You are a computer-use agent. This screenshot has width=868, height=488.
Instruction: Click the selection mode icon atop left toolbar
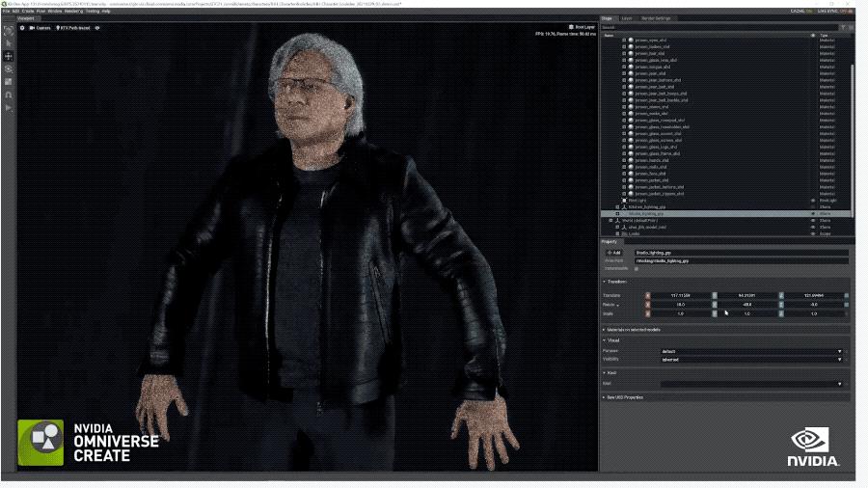[9, 31]
